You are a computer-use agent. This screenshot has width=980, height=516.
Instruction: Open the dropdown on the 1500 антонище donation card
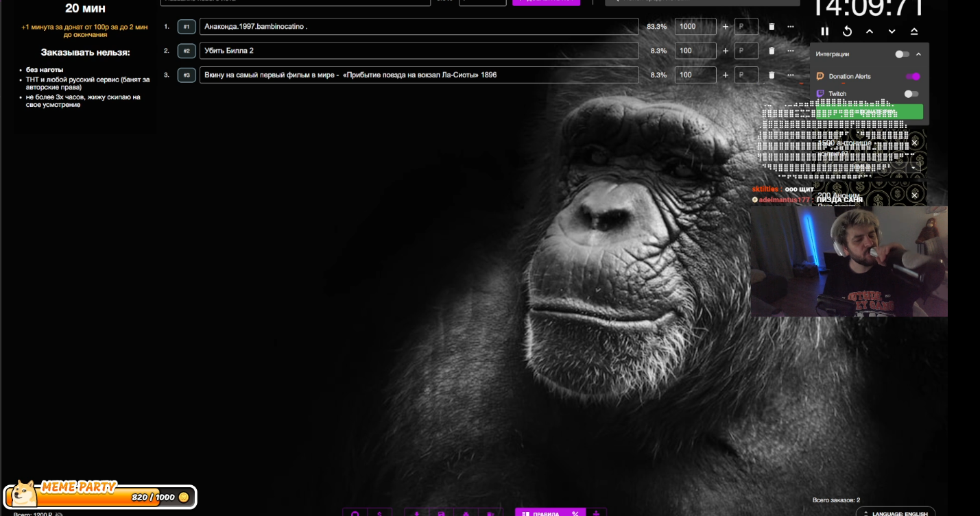coord(914,166)
